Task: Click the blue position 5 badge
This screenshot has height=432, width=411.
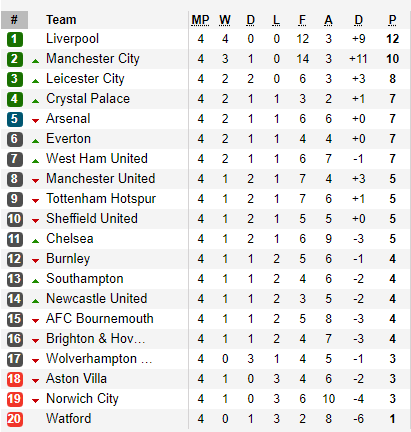Action: [15, 119]
